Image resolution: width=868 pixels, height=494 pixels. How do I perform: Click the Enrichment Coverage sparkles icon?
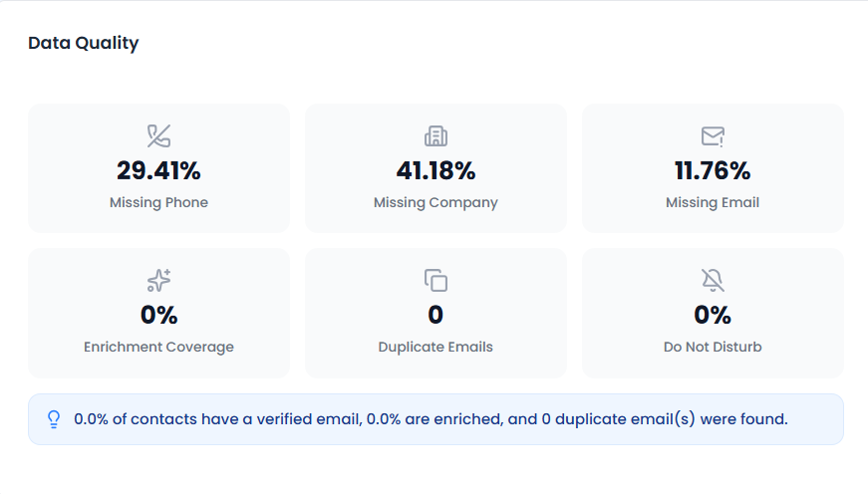point(158,281)
